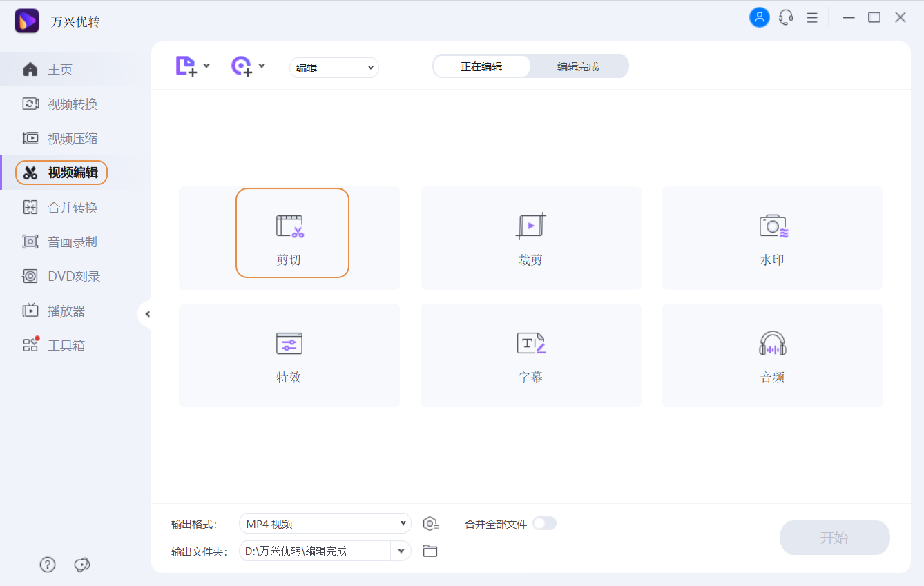This screenshot has width=924, height=586.
Task: Maximize the 万兴优转 window
Action: click(874, 17)
